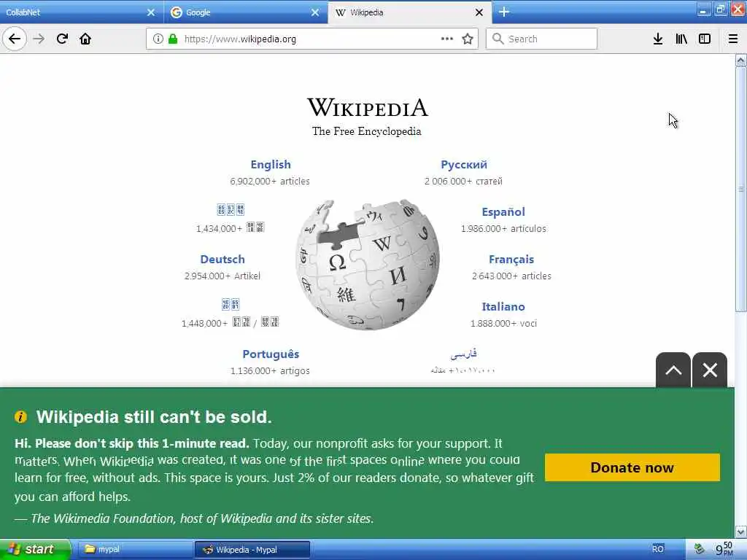Screen dimensions: 747x560
Task: Click the page scrollbar up arrow
Action: pyautogui.click(x=741, y=60)
